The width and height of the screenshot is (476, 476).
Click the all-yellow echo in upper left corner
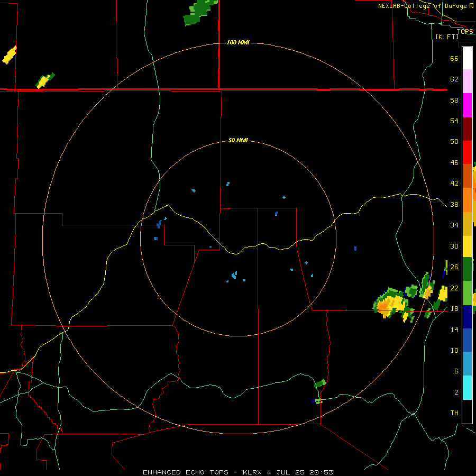[x=10, y=55]
